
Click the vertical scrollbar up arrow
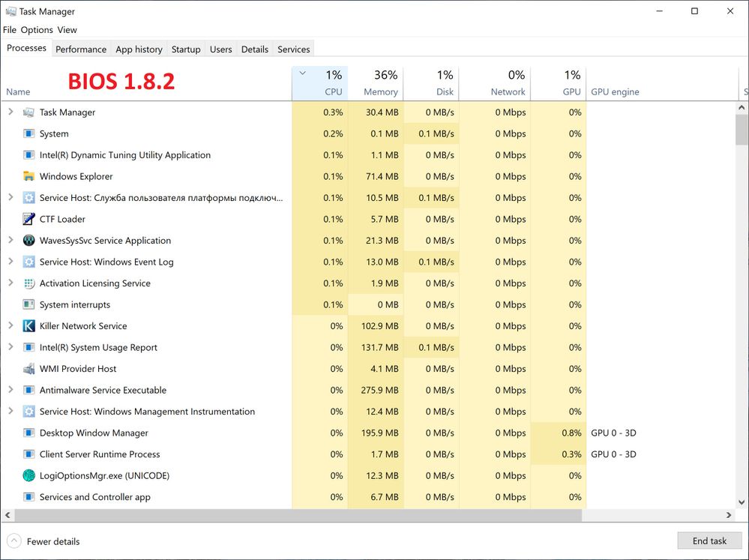tap(742, 107)
